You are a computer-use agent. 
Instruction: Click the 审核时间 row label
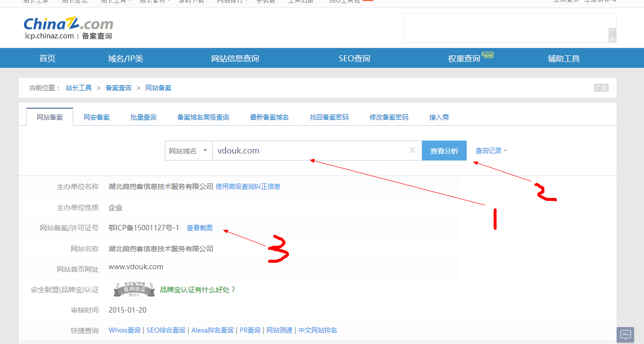pos(85,310)
